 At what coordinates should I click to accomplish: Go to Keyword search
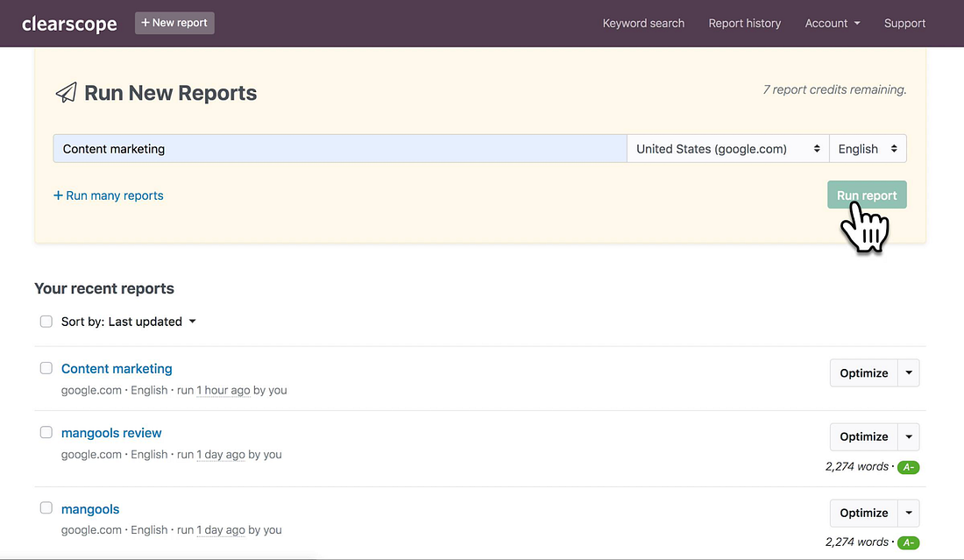click(x=643, y=24)
